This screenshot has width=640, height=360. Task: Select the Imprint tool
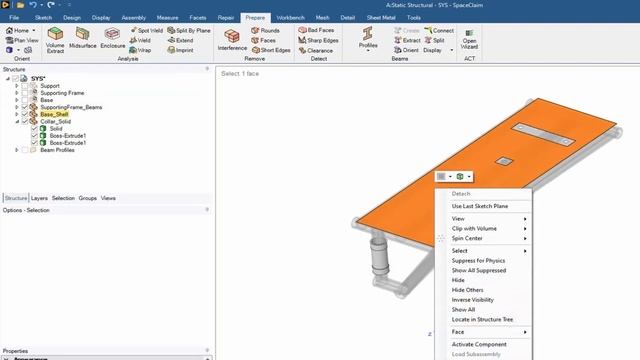point(180,50)
